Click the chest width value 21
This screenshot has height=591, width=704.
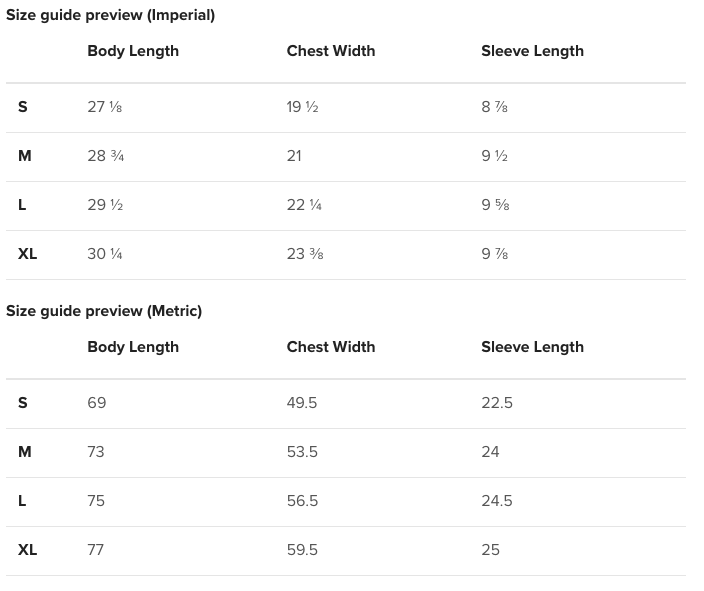click(x=294, y=156)
